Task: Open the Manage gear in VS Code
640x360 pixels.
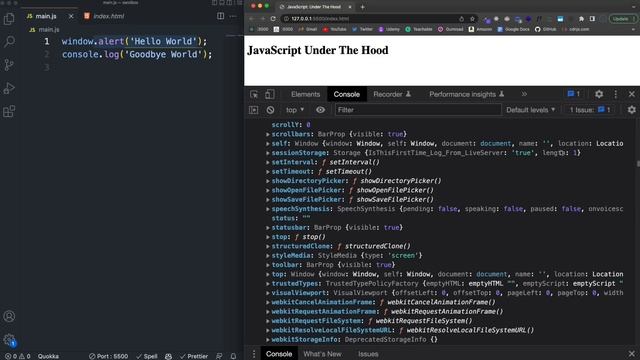Action: tap(9, 340)
